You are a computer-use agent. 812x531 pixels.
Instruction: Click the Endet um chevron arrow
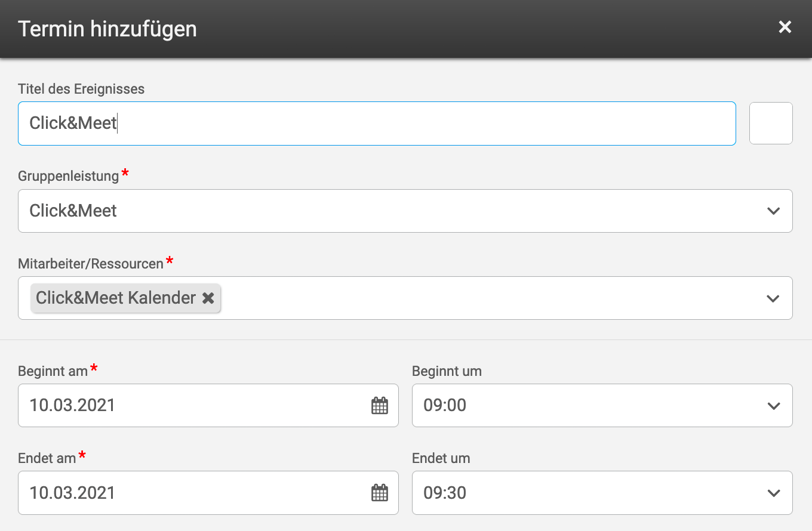tap(773, 493)
